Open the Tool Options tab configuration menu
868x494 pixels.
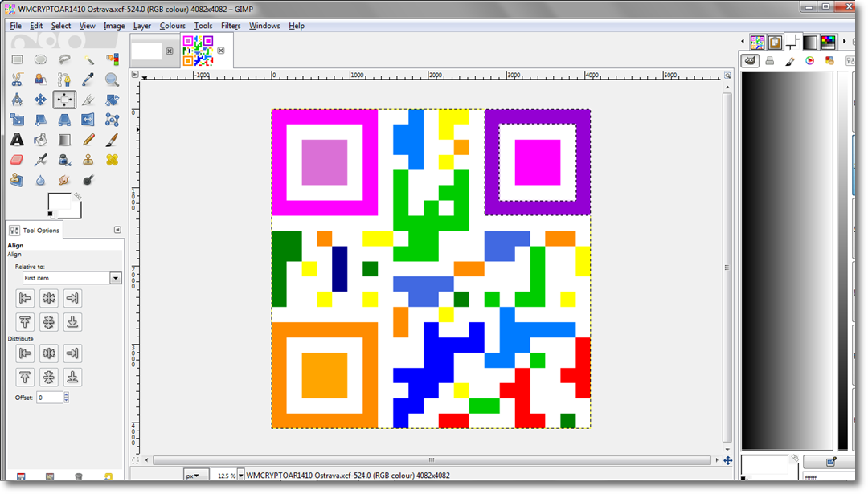click(117, 230)
